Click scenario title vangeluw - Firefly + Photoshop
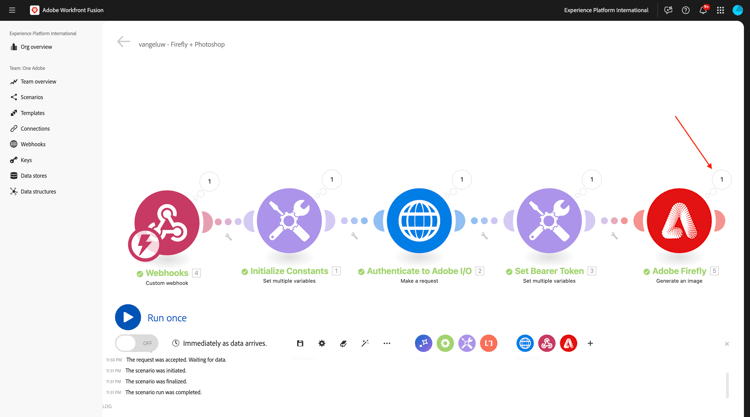Viewport: 750px width, 417px height. click(182, 44)
